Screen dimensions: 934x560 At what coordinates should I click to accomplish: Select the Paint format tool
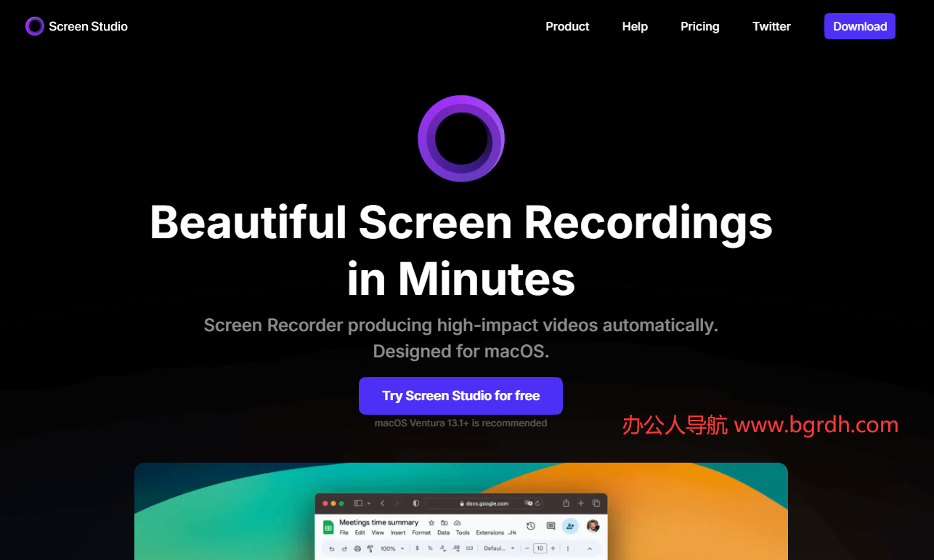tap(370, 548)
